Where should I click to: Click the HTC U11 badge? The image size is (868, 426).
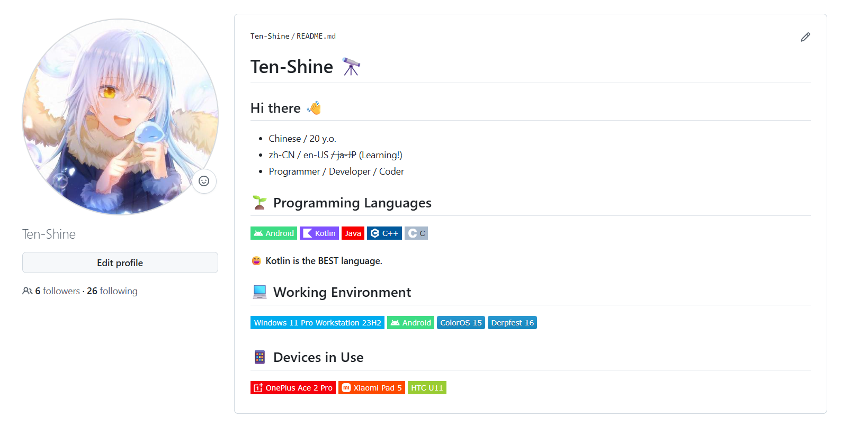click(427, 388)
